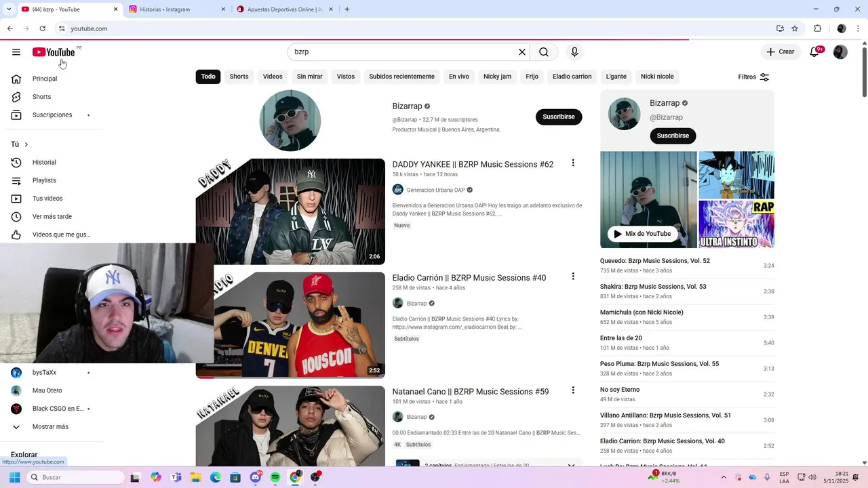Bookmark this page with star icon

[x=795, y=28]
